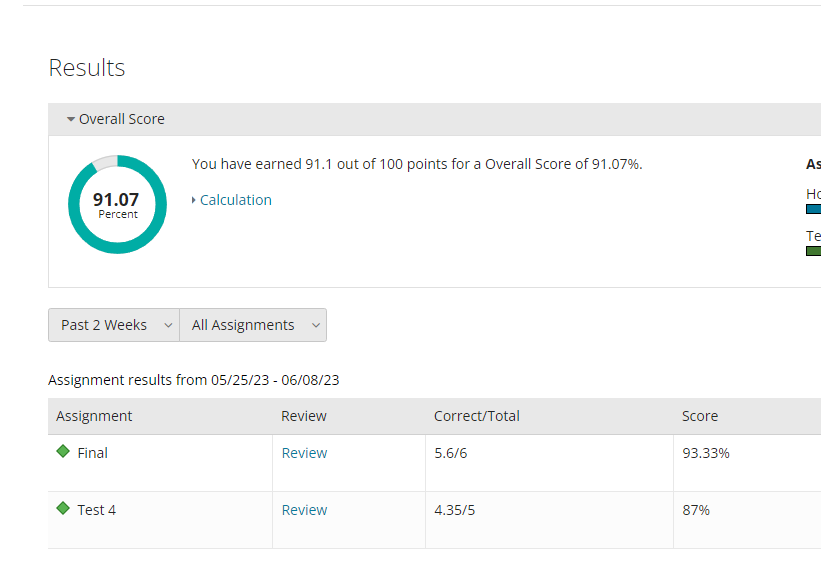Select the Final assignment name

(93, 453)
